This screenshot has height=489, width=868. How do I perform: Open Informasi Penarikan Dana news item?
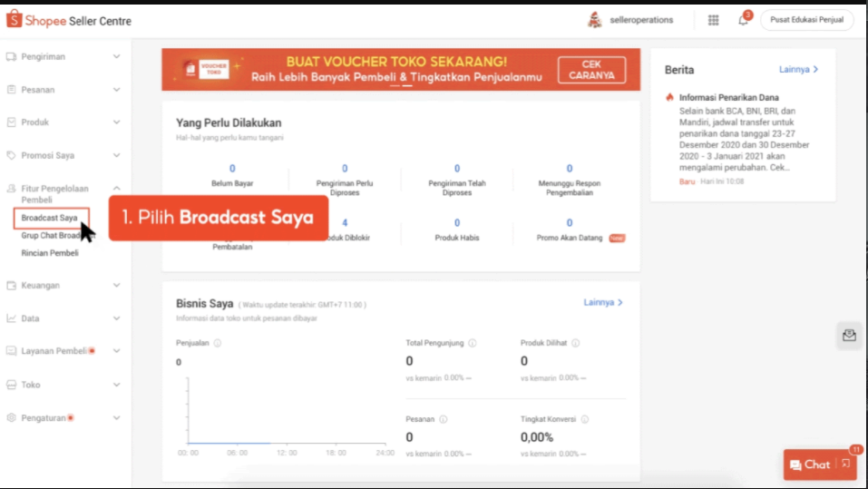pyautogui.click(x=729, y=97)
